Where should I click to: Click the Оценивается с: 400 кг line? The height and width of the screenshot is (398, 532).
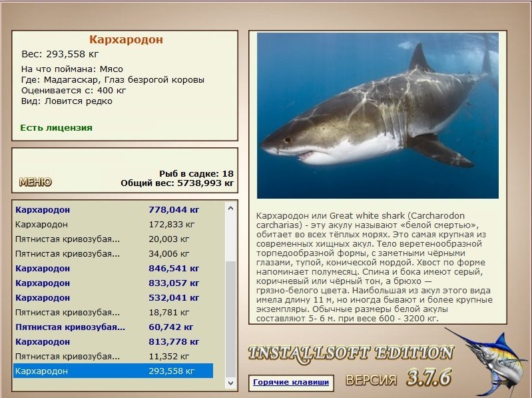[74, 90]
